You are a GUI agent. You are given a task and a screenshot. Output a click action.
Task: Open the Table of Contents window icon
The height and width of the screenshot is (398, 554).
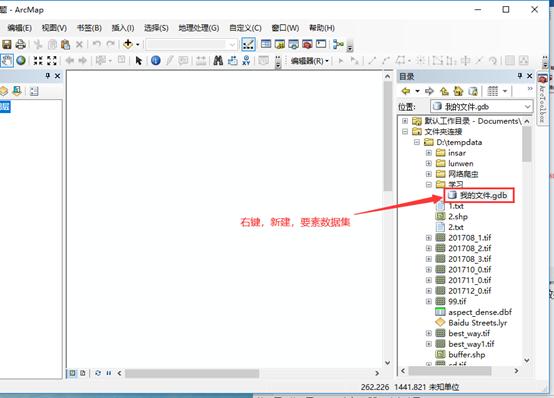click(266, 44)
